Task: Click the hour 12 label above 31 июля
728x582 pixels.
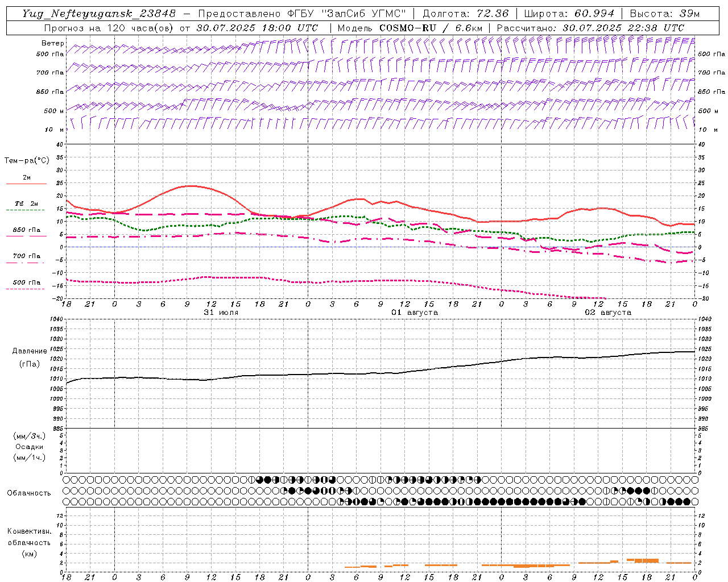Action: [x=211, y=304]
